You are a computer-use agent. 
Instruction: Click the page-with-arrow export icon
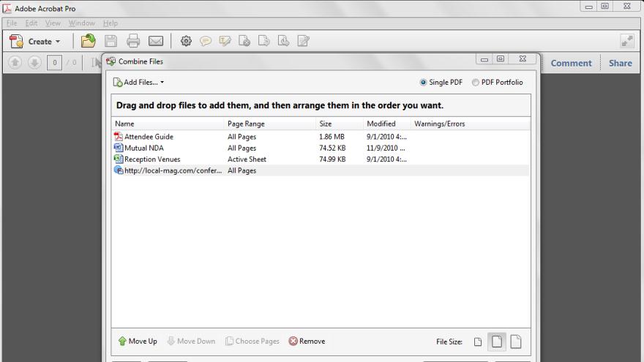[263, 41]
